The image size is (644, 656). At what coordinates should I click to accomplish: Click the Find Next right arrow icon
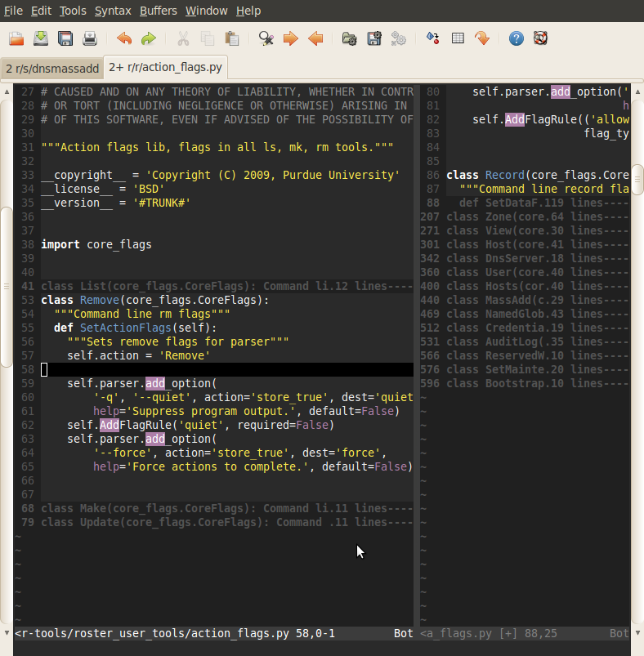point(290,38)
